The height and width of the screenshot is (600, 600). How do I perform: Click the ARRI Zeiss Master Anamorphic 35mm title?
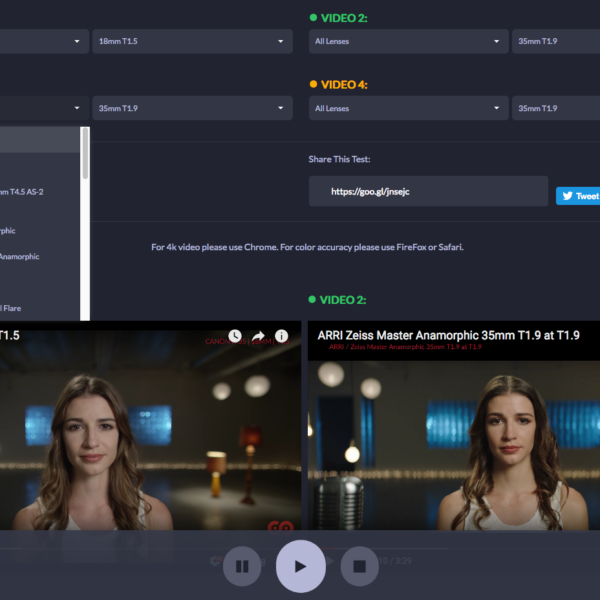pyautogui.click(x=448, y=336)
